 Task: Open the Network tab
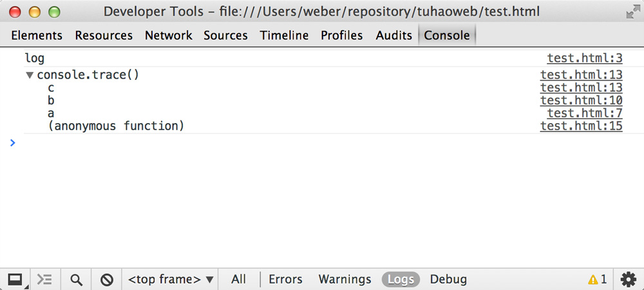point(168,35)
